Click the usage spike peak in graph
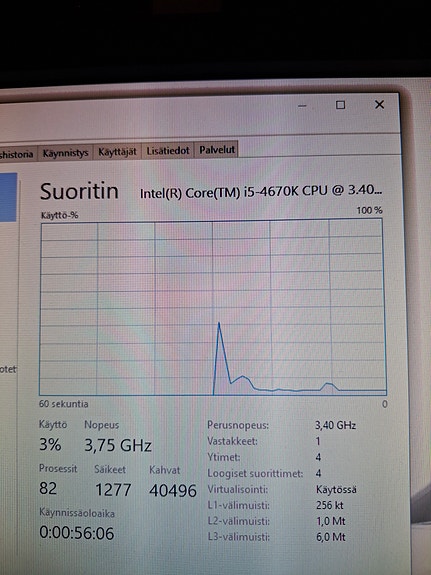 219,323
